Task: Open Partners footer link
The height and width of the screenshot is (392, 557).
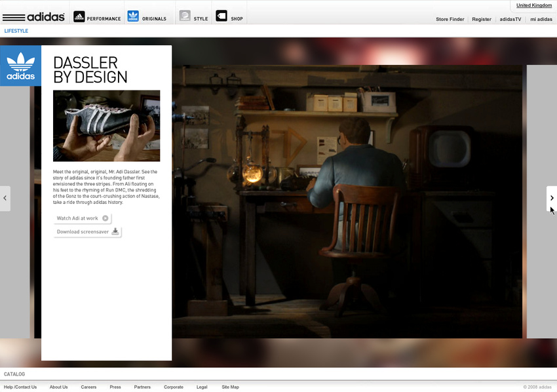Action: (142, 387)
